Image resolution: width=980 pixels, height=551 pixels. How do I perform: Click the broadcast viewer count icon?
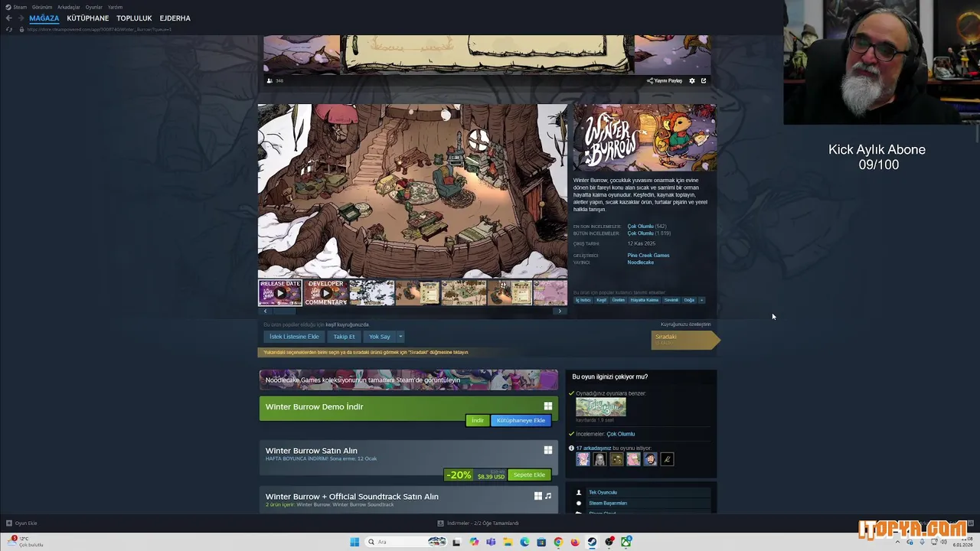coord(269,80)
